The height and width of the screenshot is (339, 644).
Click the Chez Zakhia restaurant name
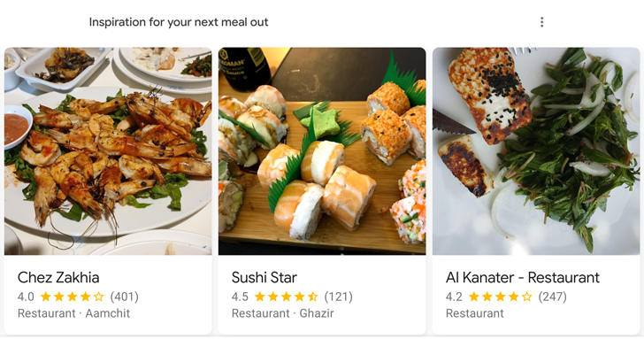[58, 277]
